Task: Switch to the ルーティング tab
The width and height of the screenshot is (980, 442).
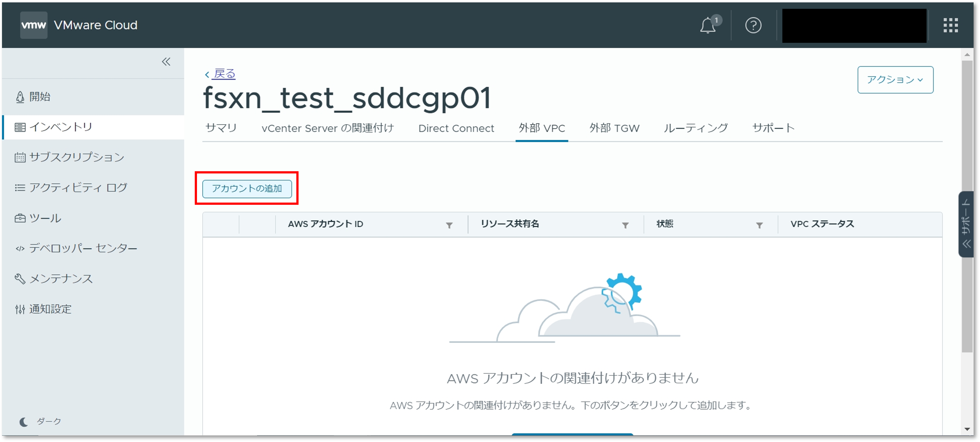Action: click(x=696, y=128)
